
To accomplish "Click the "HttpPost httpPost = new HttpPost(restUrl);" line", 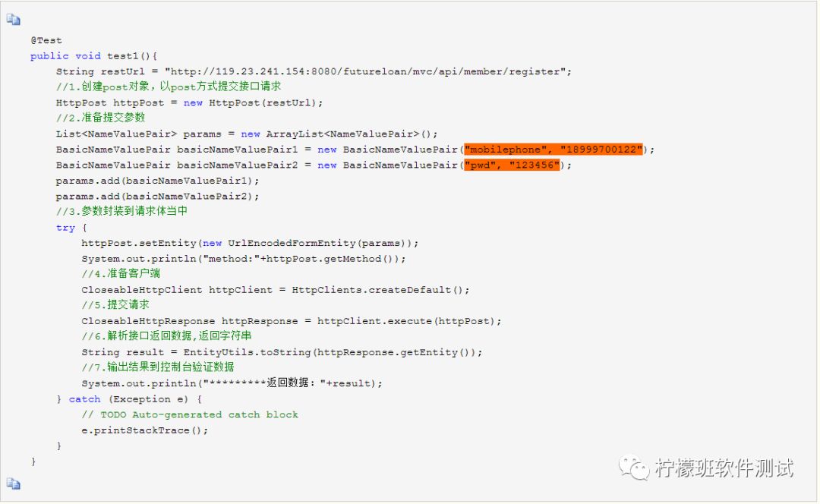I will tap(189, 103).
